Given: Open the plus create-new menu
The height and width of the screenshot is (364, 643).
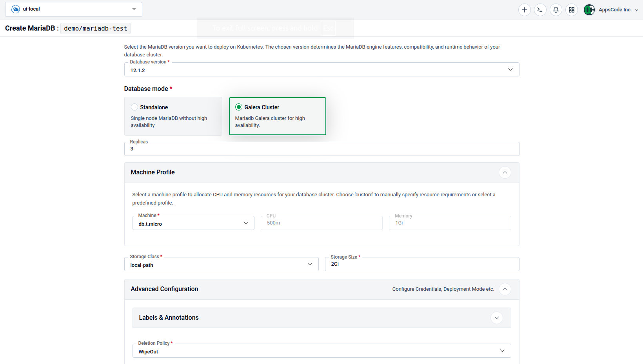Looking at the screenshot, I should [525, 10].
